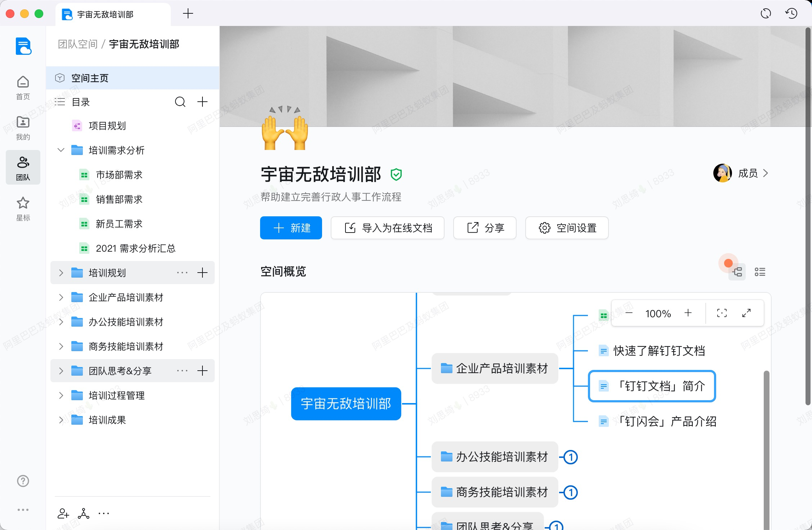Click the plus icon beside the directory search

(202, 102)
